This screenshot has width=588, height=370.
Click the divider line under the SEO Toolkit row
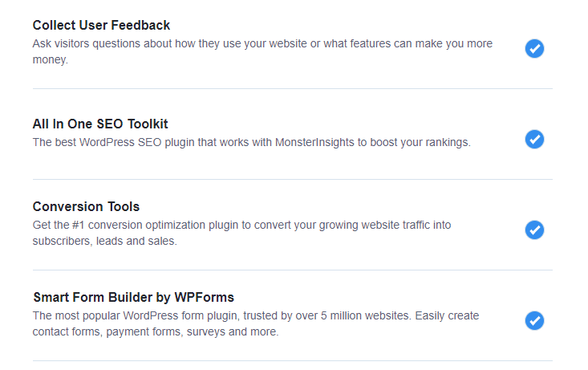pos(293,179)
